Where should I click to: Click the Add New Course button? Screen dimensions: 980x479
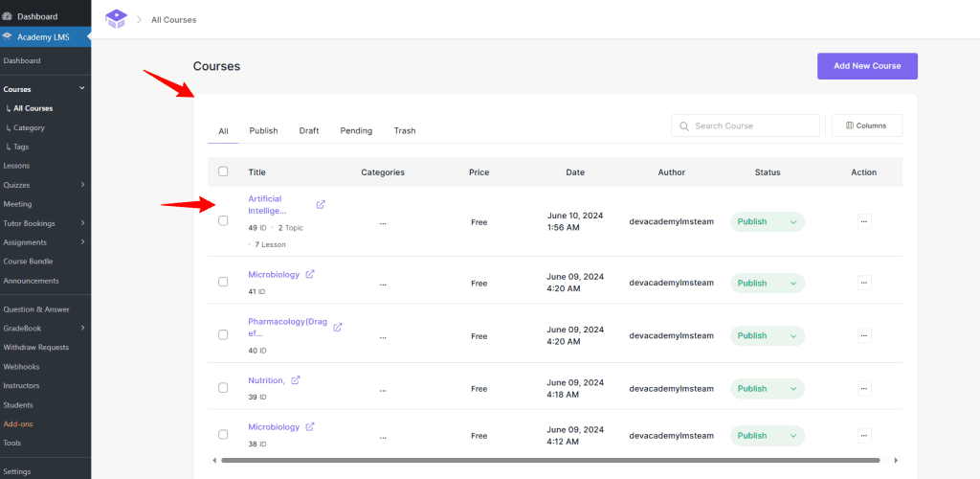pyautogui.click(x=867, y=66)
